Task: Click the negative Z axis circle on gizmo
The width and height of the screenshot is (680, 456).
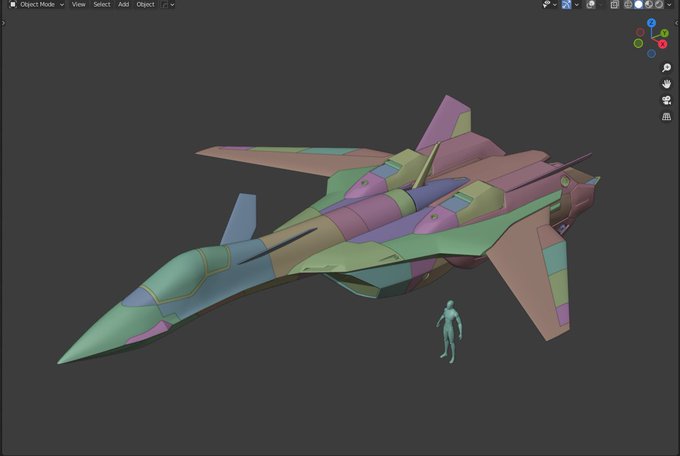Action: click(651, 54)
